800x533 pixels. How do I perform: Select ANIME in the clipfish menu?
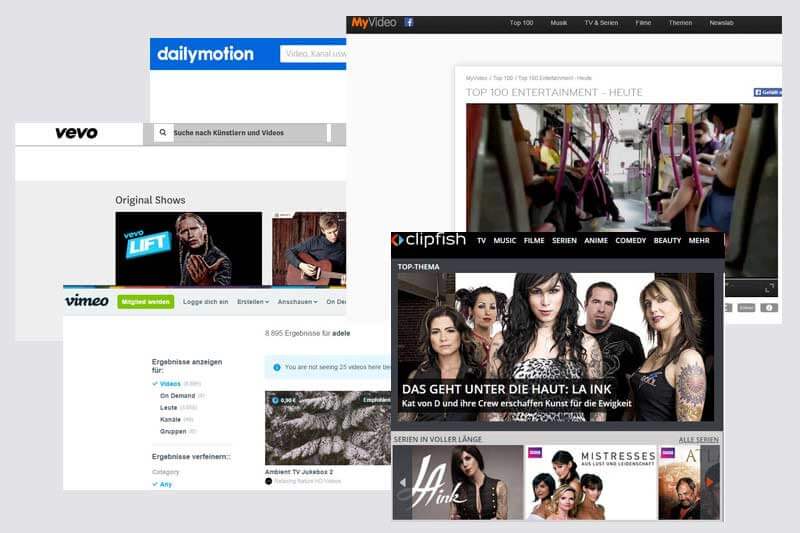tap(595, 240)
